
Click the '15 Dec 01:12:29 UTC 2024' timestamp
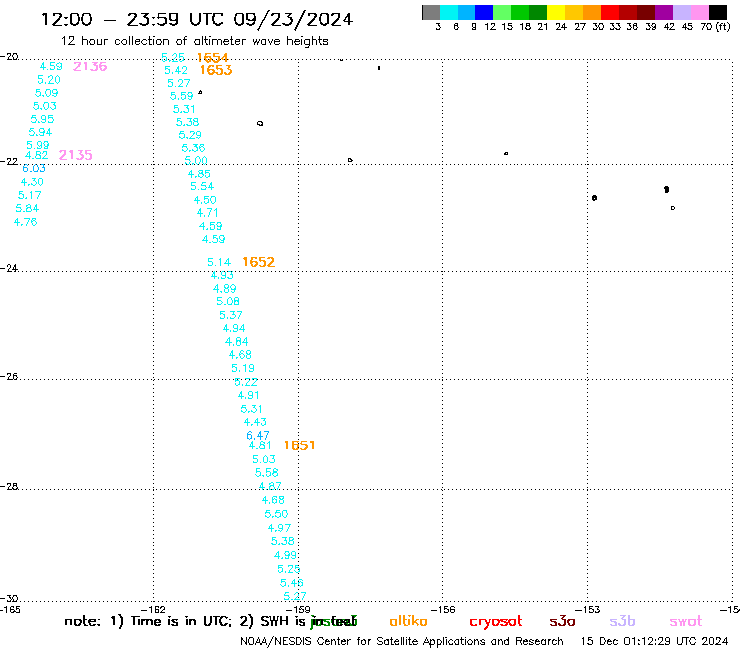(x=655, y=641)
